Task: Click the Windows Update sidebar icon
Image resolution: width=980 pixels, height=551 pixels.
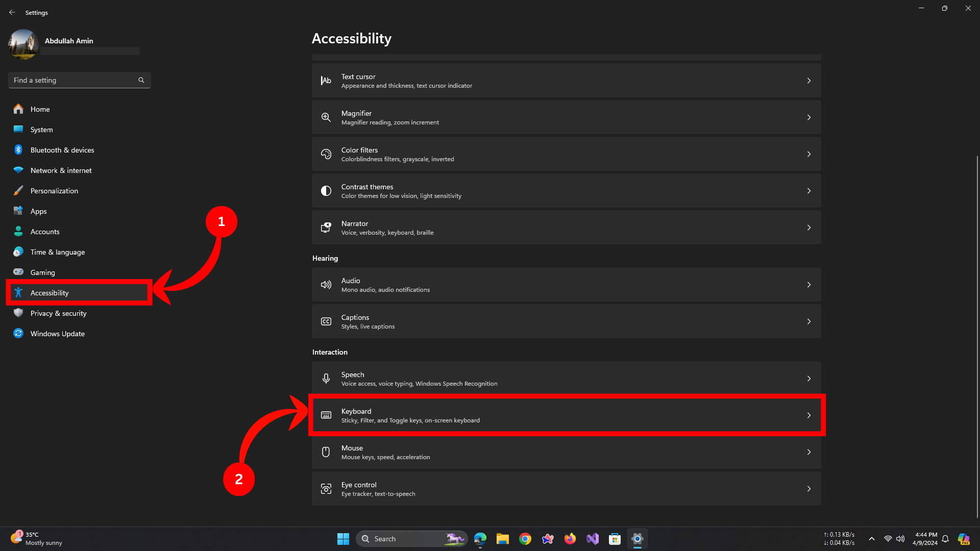Action: click(x=18, y=333)
